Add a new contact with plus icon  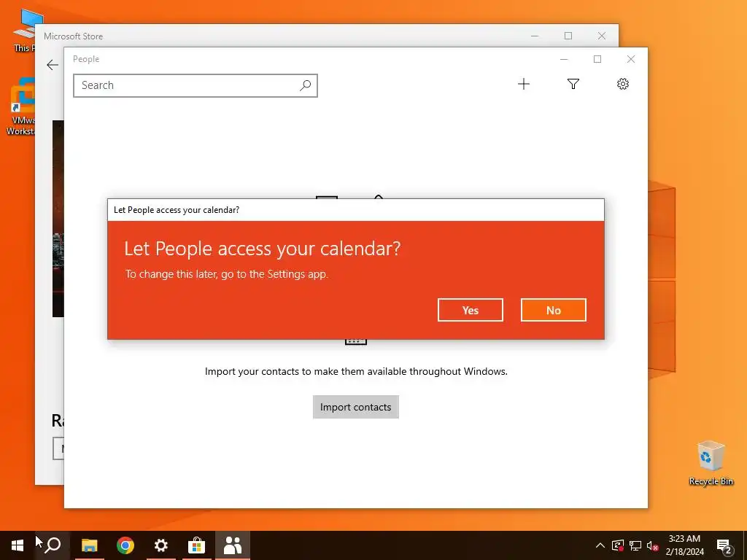click(x=524, y=85)
